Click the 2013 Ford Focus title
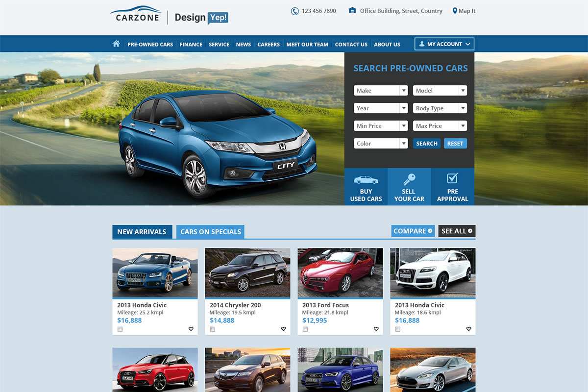This screenshot has height=392, width=588. tap(325, 305)
